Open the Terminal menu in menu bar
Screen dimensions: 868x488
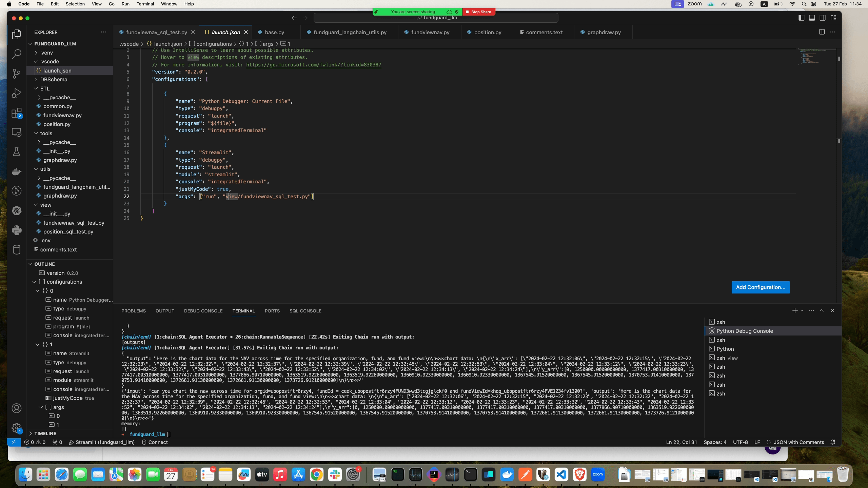(145, 4)
